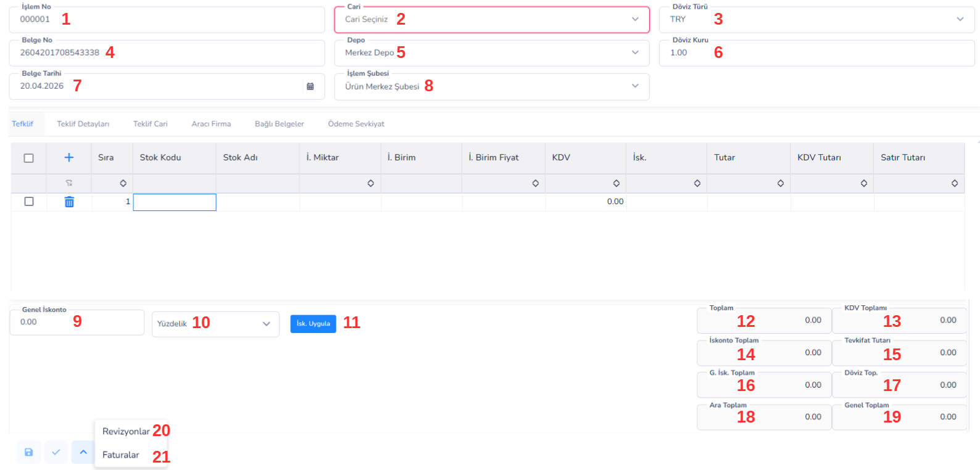Choose Faturalar from the popup menu
Image resolution: width=980 pixels, height=470 pixels.
[121, 455]
